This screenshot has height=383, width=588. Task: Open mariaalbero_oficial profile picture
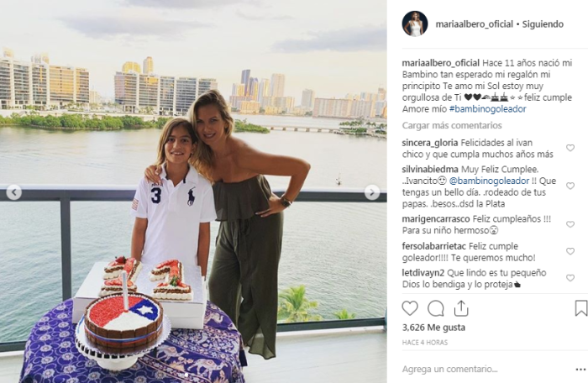click(415, 24)
